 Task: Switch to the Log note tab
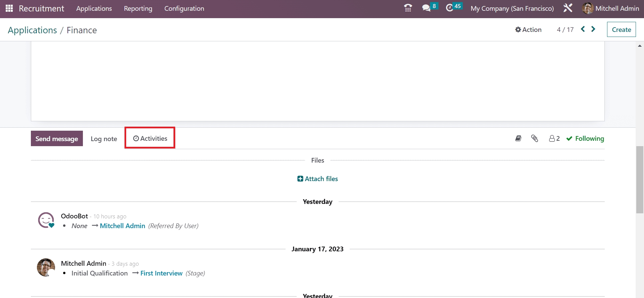point(104,139)
